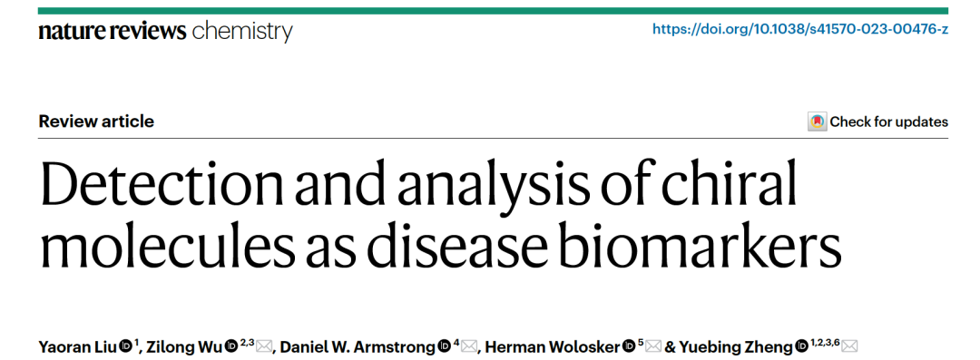This screenshot has height=360, width=980.
Task: Click the Check for updates bookmark icon
Action: click(817, 122)
